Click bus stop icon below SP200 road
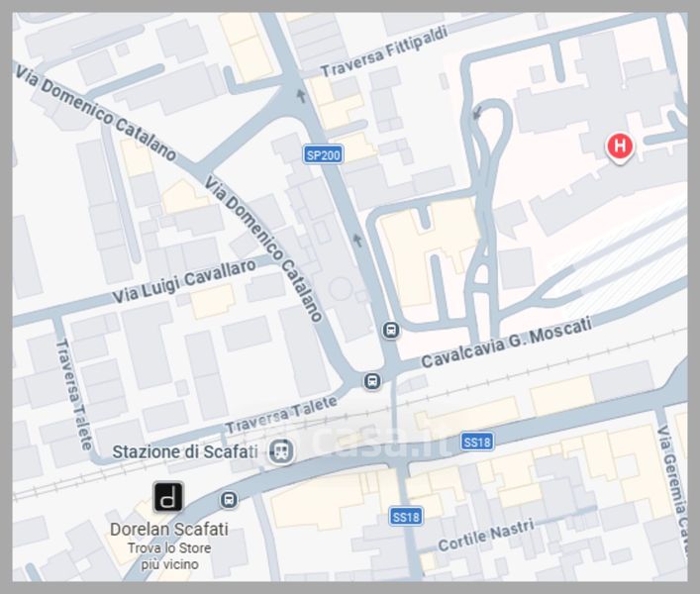The image size is (700, 594). point(391,331)
